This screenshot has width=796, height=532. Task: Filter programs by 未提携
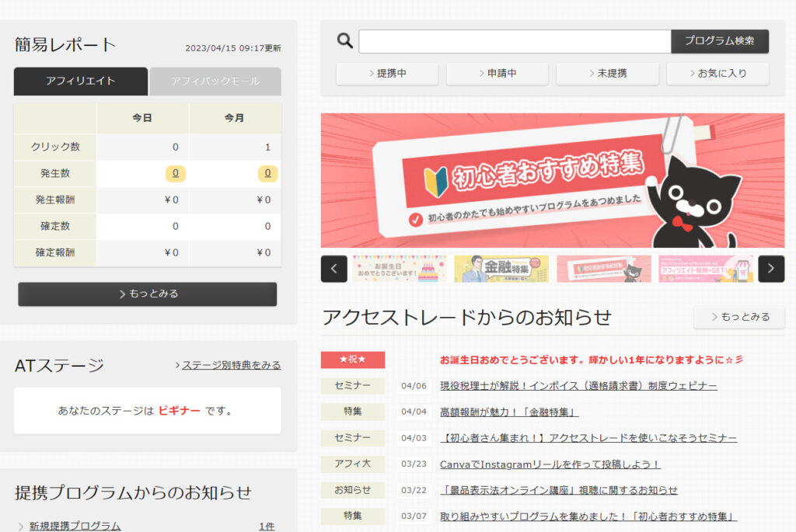608,74
